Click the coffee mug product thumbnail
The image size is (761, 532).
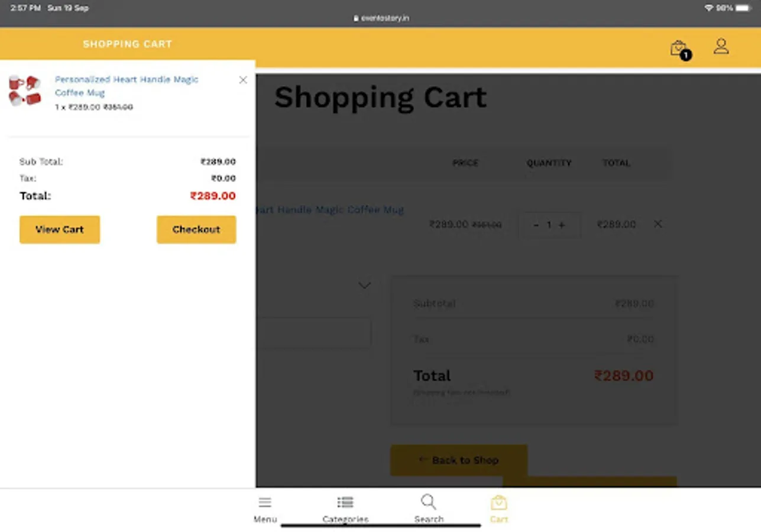click(24, 90)
